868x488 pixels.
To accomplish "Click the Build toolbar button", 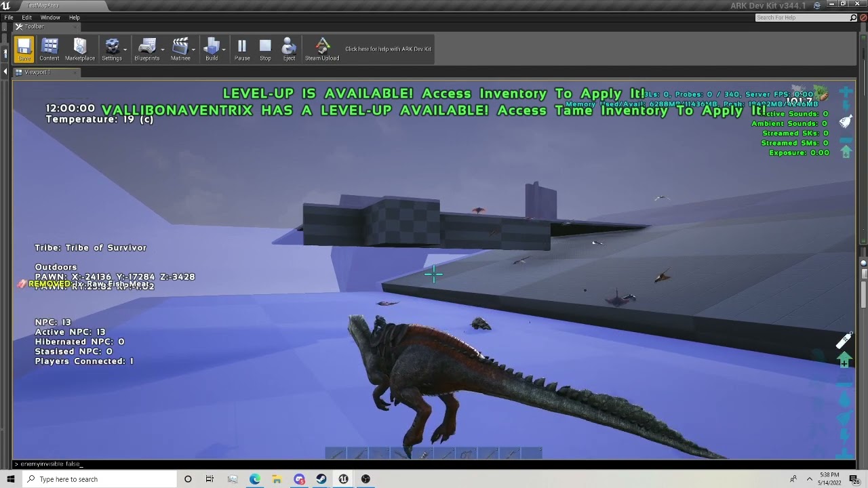I will (x=212, y=49).
